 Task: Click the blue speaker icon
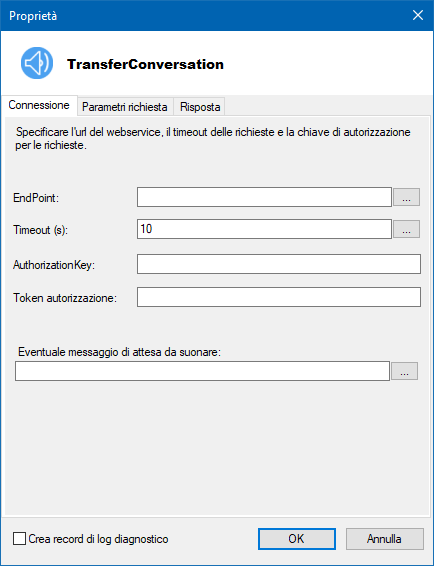(x=37, y=63)
